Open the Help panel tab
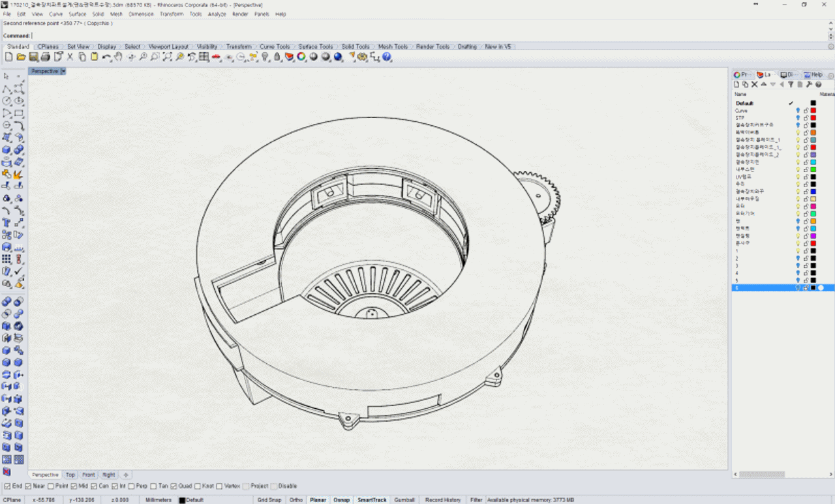Viewport: 835px width, 504px height. 813,75
